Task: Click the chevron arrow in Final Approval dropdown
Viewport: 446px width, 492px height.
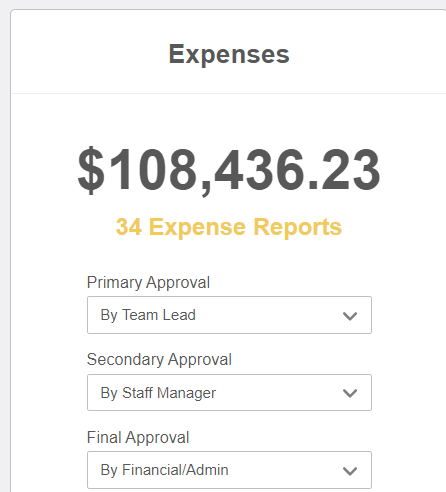Action: [x=350, y=471]
